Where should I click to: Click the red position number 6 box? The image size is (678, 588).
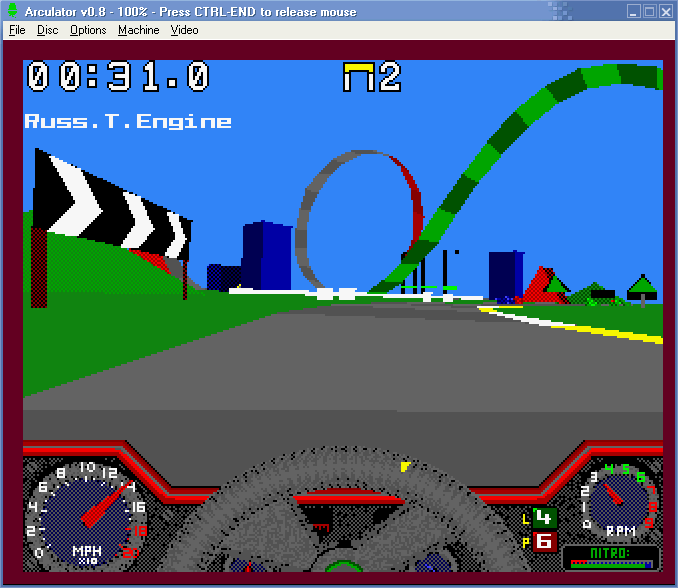pyautogui.click(x=544, y=542)
